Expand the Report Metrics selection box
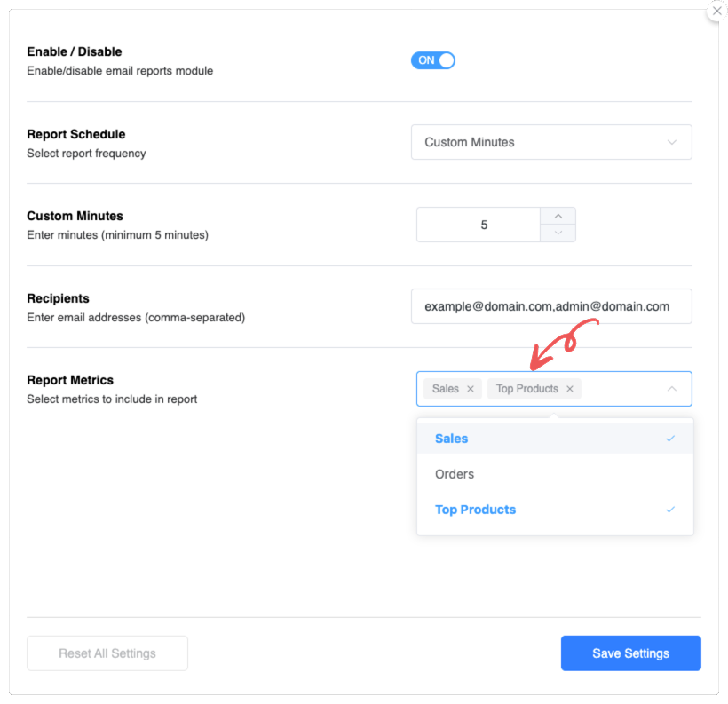Image resolution: width=728 pixels, height=704 pixels. coord(621,389)
